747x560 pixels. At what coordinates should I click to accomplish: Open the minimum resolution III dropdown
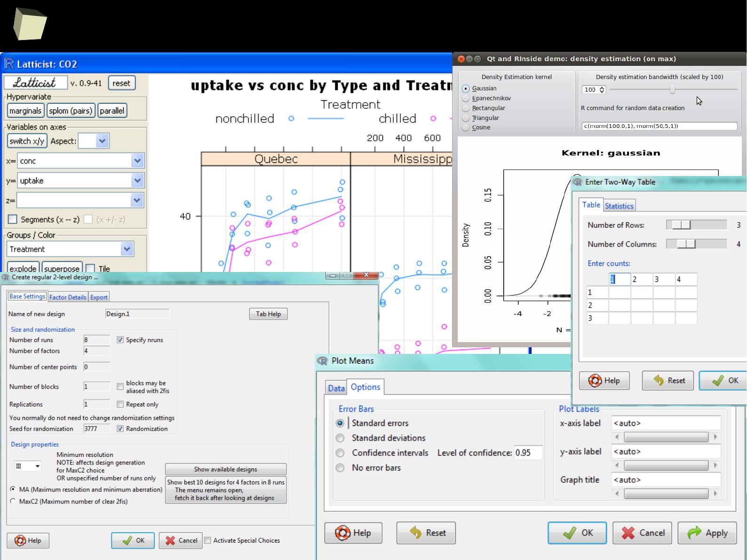[28, 466]
